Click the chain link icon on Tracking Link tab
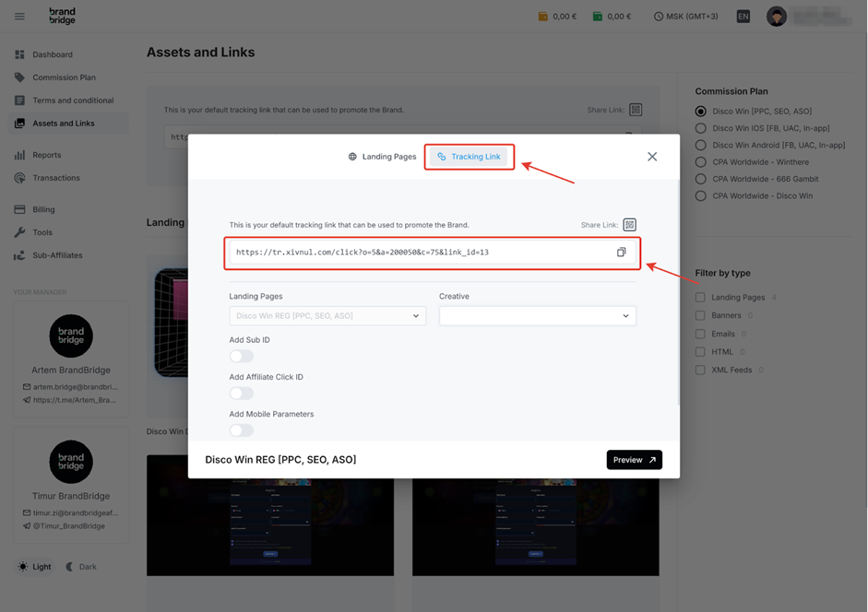The width and height of the screenshot is (868, 612). 442,157
